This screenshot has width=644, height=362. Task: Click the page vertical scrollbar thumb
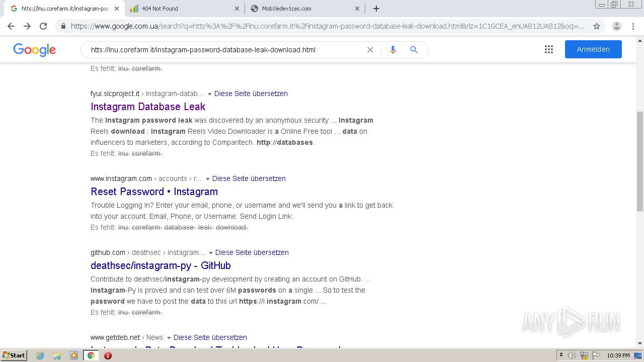point(640,161)
